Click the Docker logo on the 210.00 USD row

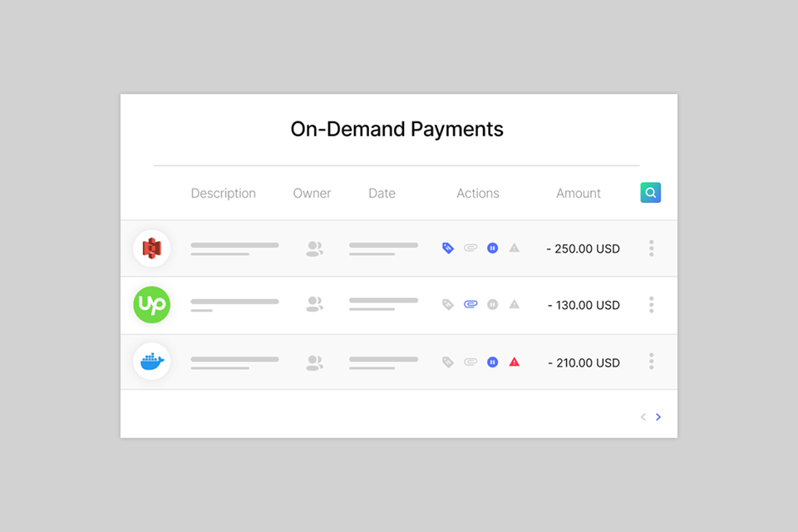[151, 362]
